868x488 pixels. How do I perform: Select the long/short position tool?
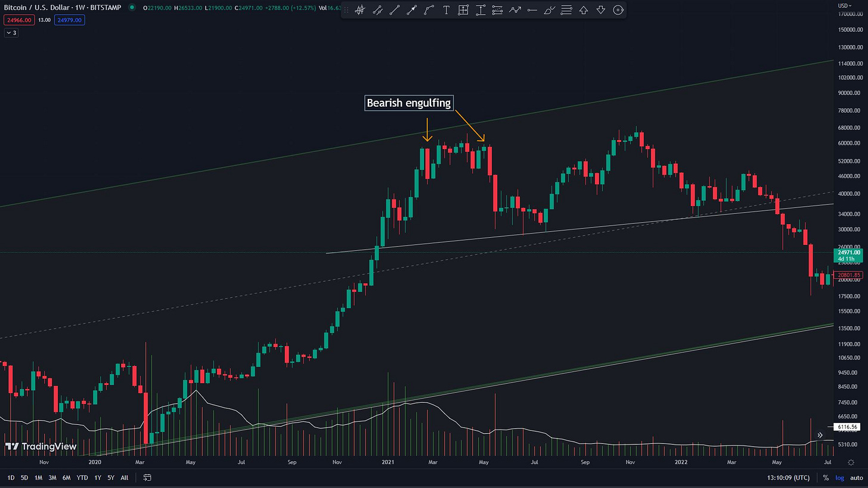(498, 10)
